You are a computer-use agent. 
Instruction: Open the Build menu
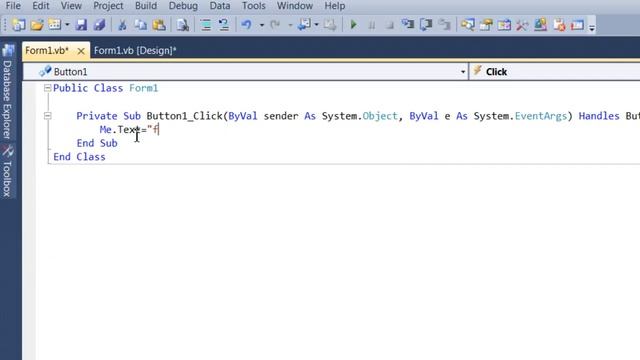(x=146, y=6)
